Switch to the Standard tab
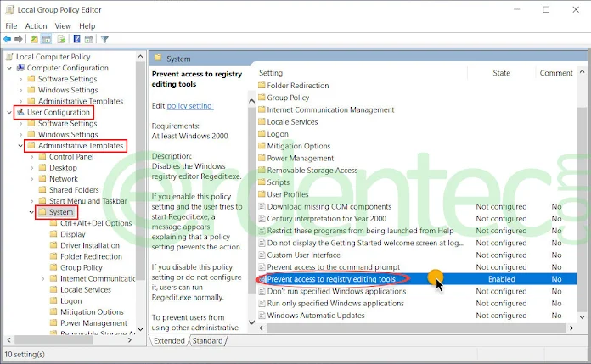591x364 pixels. (207, 340)
